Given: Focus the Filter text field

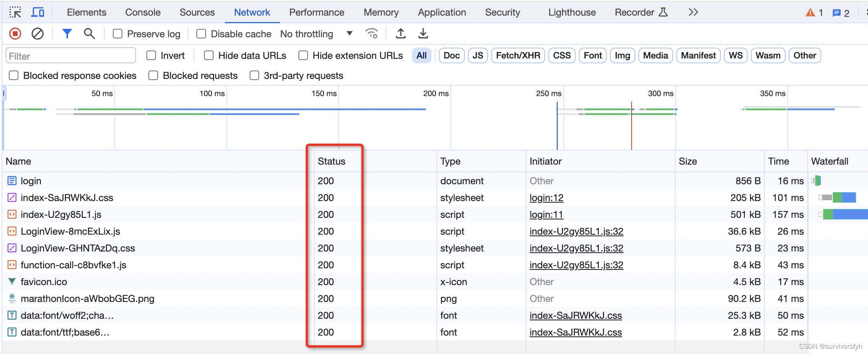Looking at the screenshot, I should pos(71,55).
